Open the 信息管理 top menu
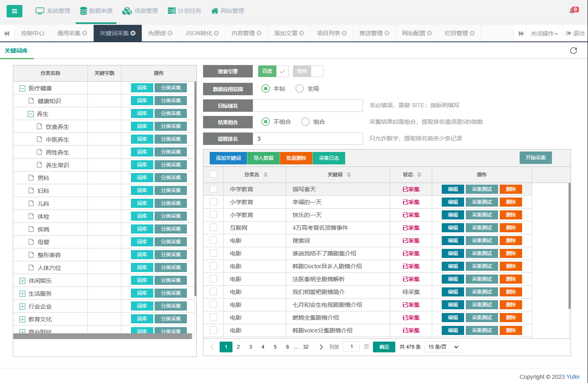 point(140,11)
